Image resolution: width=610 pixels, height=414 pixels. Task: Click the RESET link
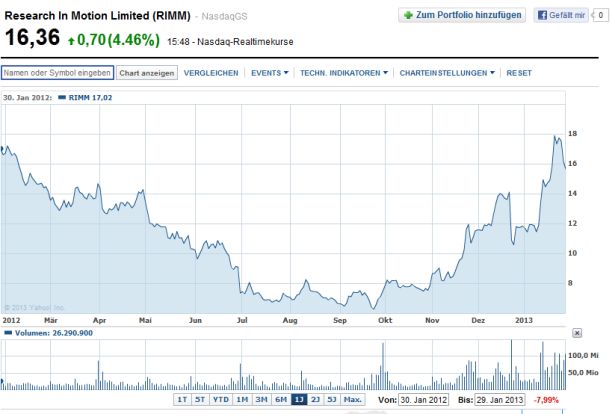pyautogui.click(x=519, y=73)
